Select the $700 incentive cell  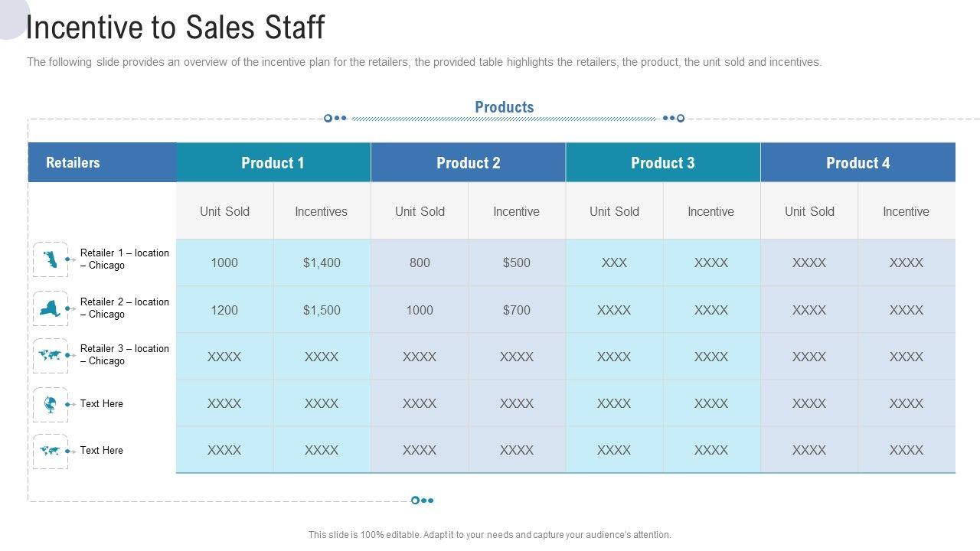coord(517,310)
